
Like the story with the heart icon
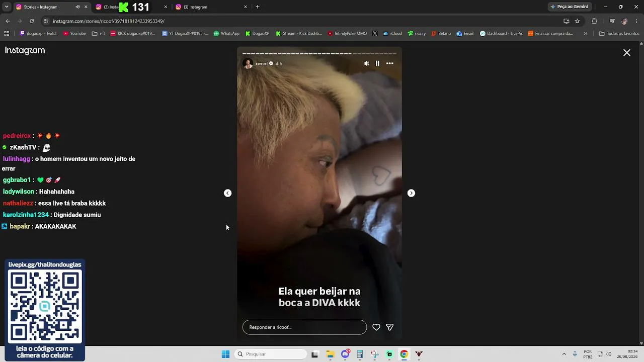coord(376,327)
